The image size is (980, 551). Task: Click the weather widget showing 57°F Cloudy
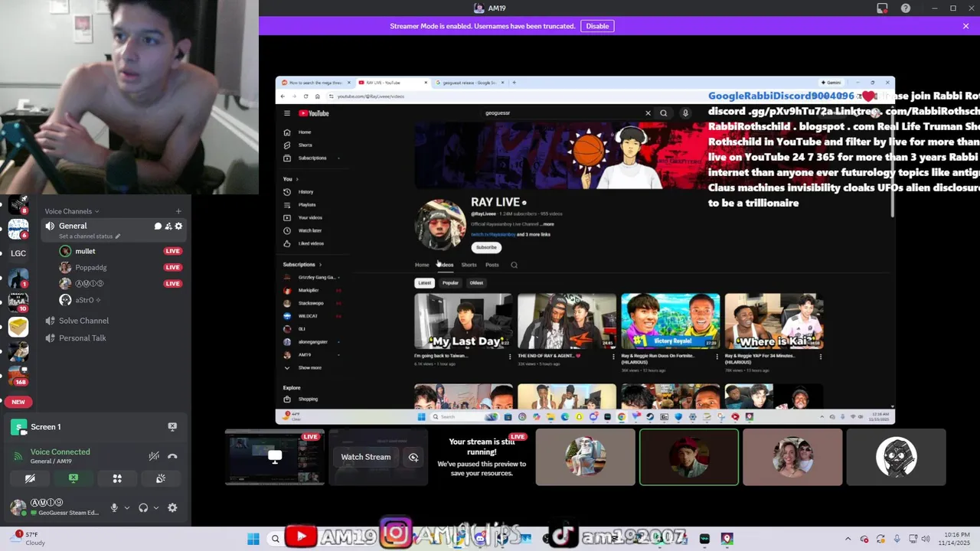click(28, 539)
